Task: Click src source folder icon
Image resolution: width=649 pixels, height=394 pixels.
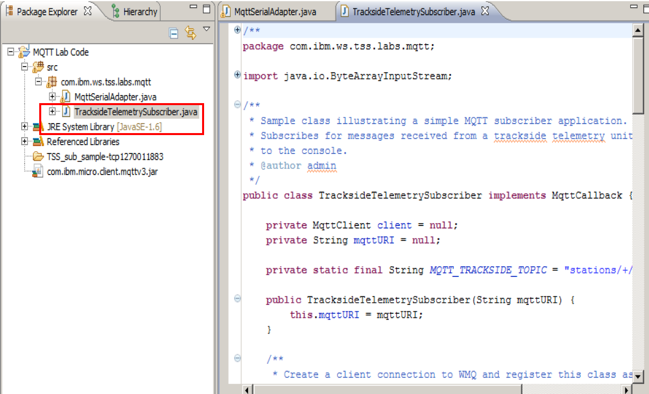Action: (38, 67)
